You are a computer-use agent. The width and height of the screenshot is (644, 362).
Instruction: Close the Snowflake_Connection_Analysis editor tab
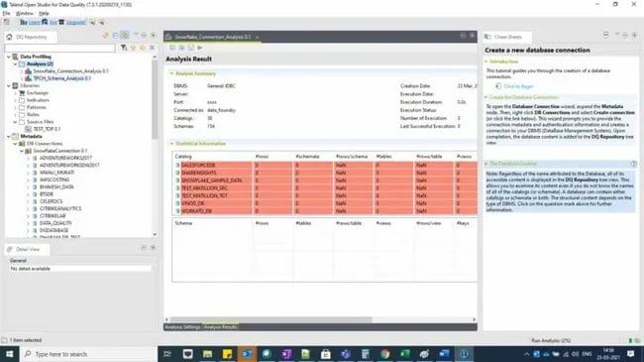click(258, 38)
